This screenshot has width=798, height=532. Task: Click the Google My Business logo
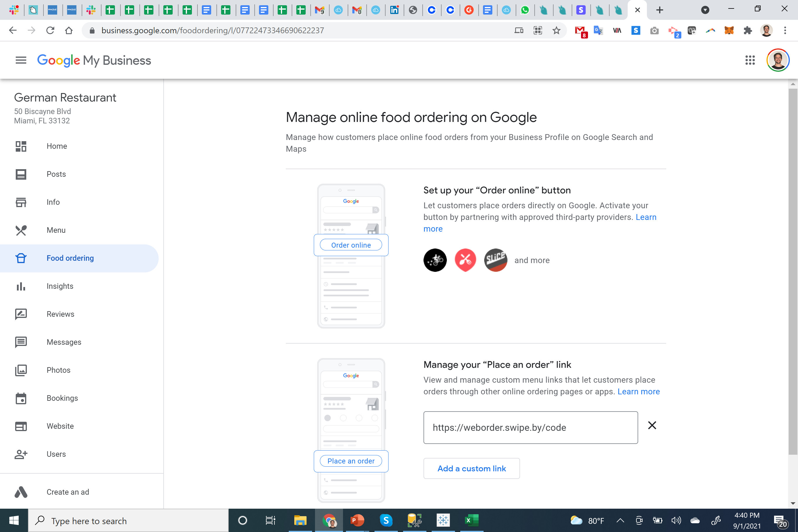(x=94, y=60)
